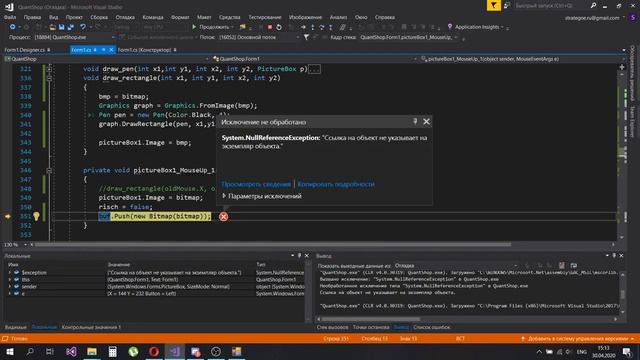This screenshot has height=360, width=640.
Task: Click the code editor horizontal scrollbar
Action: point(273,244)
